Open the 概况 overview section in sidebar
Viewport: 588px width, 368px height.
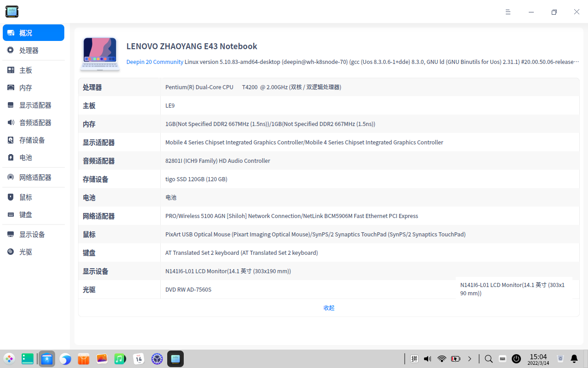coord(34,33)
